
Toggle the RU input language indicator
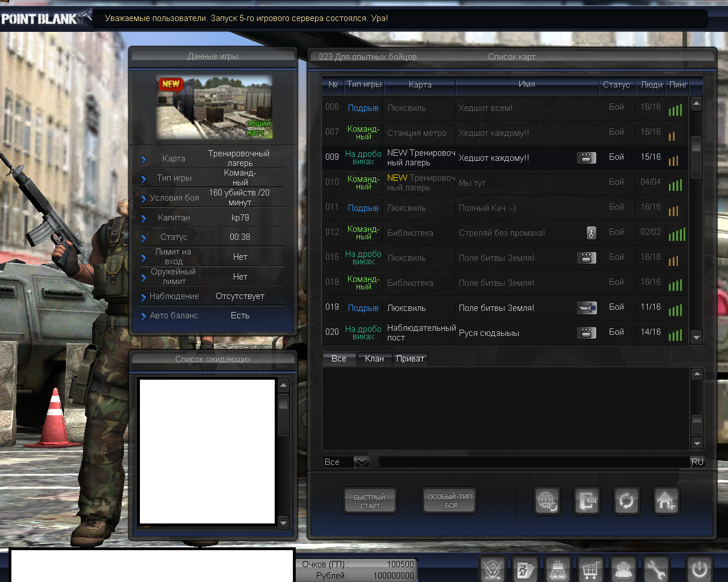(697, 462)
